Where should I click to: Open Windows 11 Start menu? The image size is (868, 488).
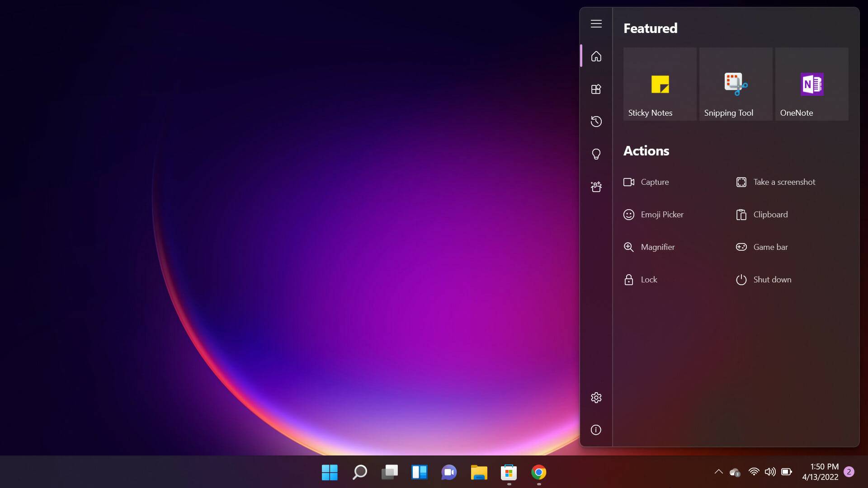click(x=330, y=473)
